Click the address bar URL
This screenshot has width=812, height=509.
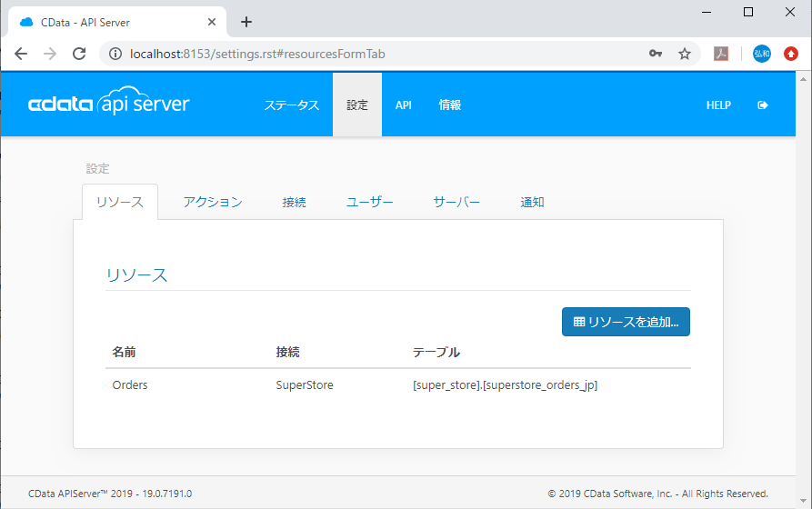click(257, 54)
